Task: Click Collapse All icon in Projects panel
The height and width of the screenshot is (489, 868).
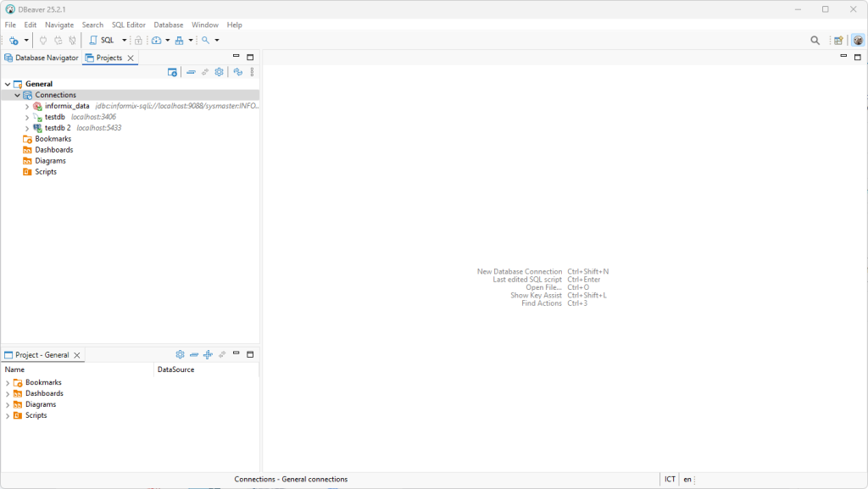Action: (192, 72)
